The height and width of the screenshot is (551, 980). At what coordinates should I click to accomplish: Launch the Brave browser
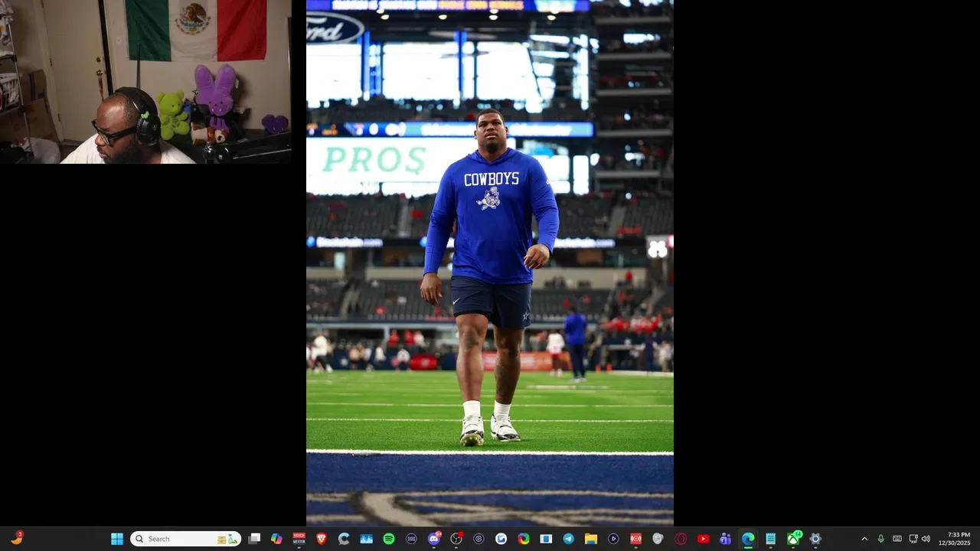[322, 539]
